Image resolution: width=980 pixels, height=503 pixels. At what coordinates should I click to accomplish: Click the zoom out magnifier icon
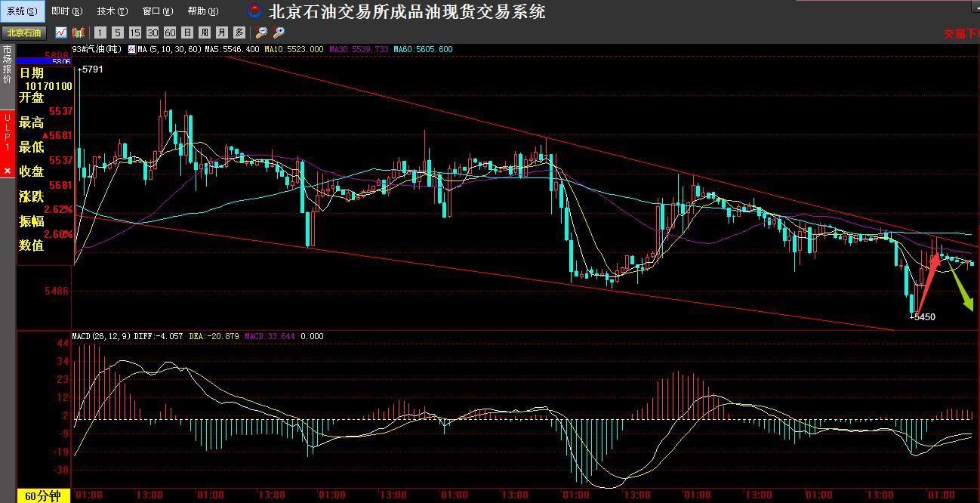click(261, 32)
